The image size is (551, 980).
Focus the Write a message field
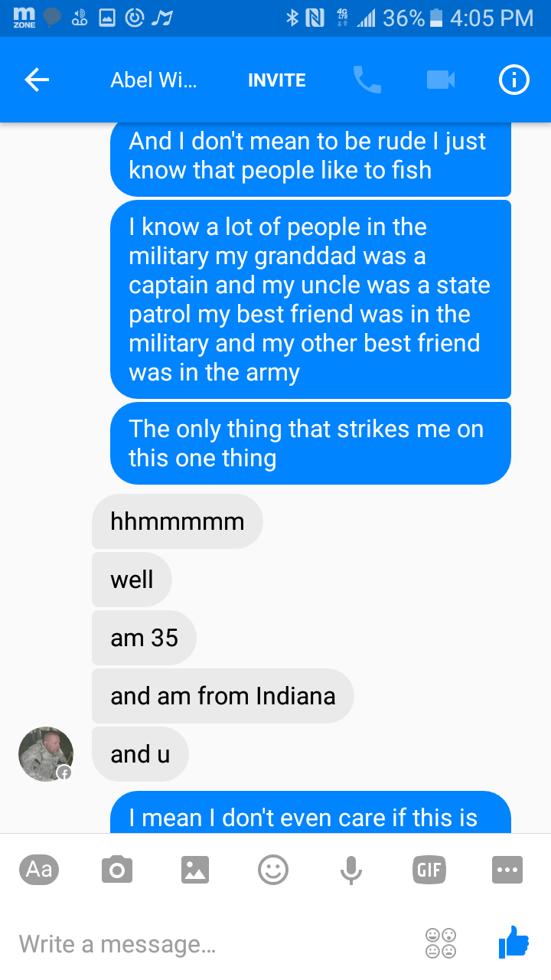click(214, 943)
